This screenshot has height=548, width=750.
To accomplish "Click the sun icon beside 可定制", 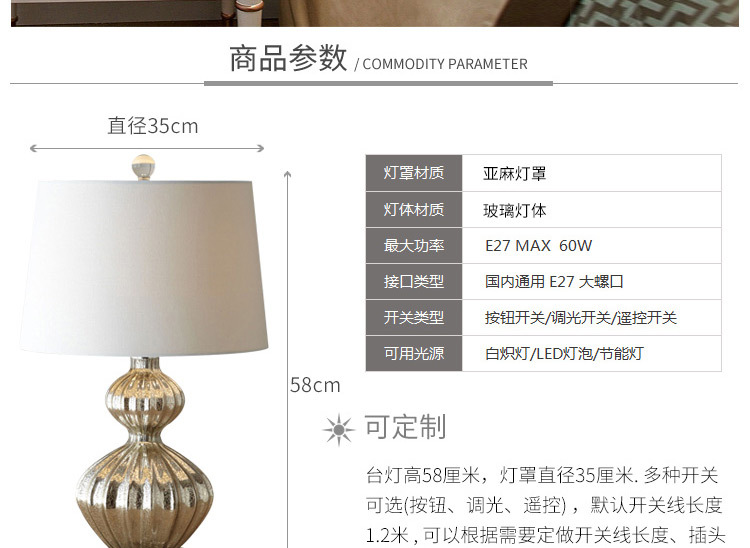I will coord(339,429).
